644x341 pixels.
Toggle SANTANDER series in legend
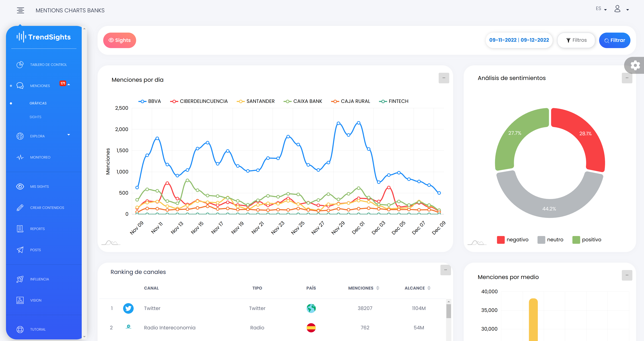256,101
